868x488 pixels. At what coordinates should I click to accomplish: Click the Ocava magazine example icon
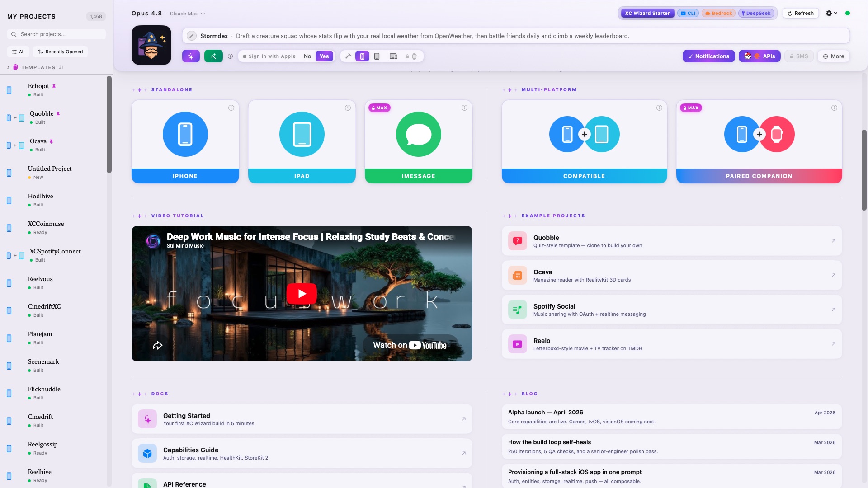(x=518, y=275)
